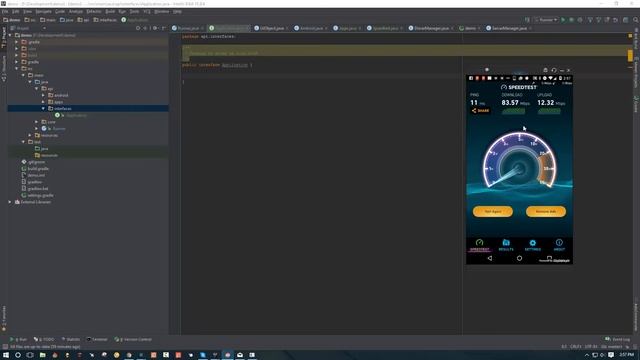Toggle the Favorites tool window side button
Image resolution: width=640 pixels, height=360 pixels.
pyautogui.click(x=4, y=318)
